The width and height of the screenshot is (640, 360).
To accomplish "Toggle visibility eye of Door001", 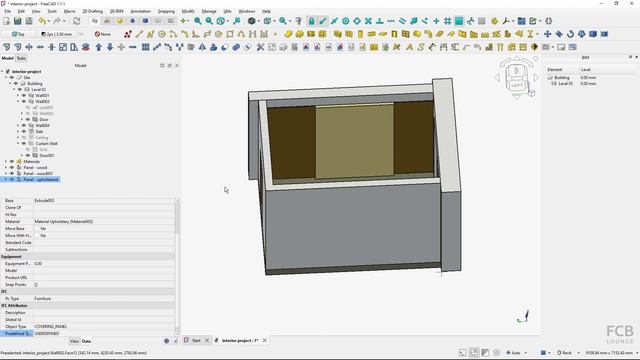I will click(x=28, y=156).
